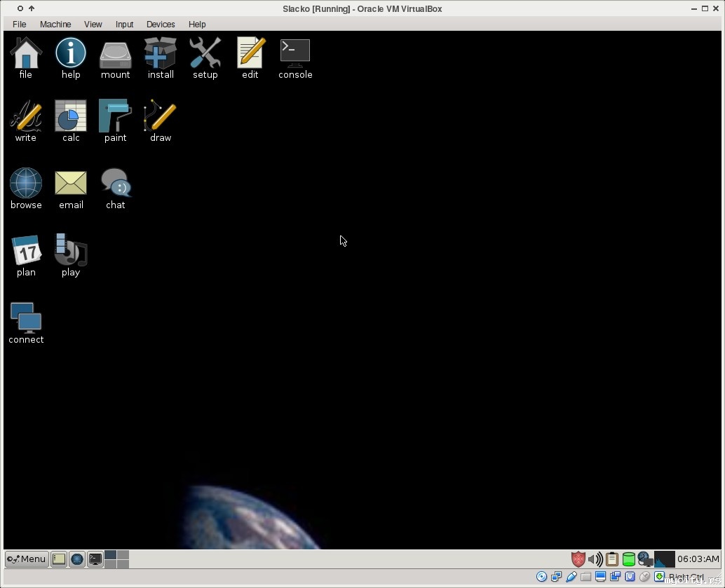The image size is (725, 588).
Task: Open the Devices menu in VirtualBox
Action: coord(161,24)
